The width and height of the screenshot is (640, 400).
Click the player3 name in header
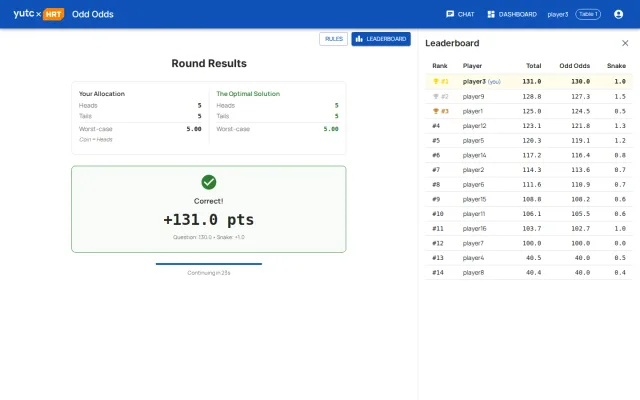pyautogui.click(x=558, y=14)
